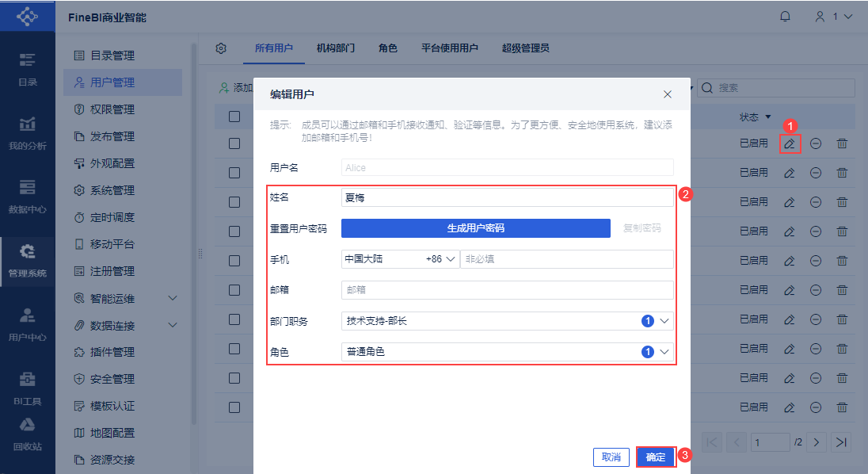
Task: Click the delete trash icon in first user row
Action: pos(842,143)
